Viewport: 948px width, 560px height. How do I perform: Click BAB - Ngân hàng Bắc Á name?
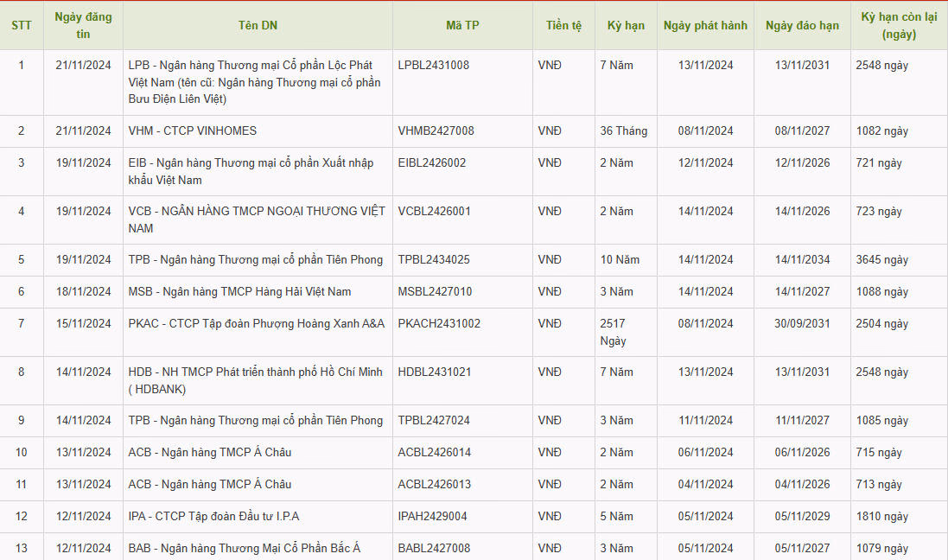coord(245,548)
